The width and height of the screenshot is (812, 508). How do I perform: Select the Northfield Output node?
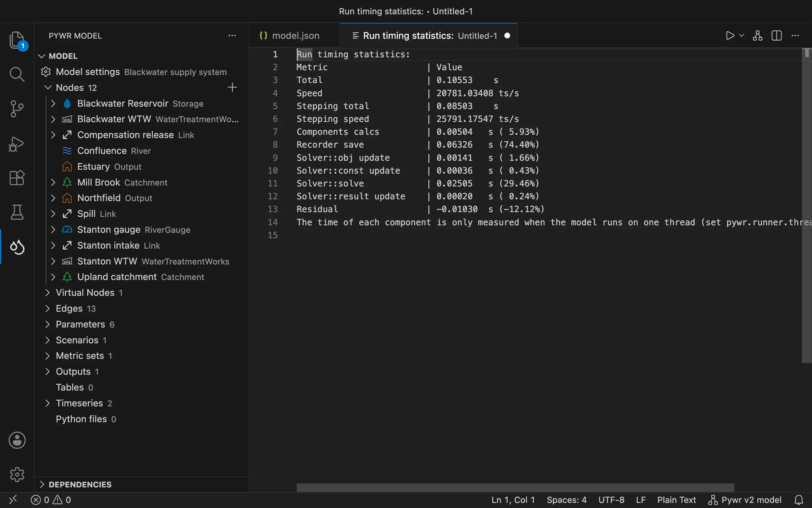click(141, 198)
